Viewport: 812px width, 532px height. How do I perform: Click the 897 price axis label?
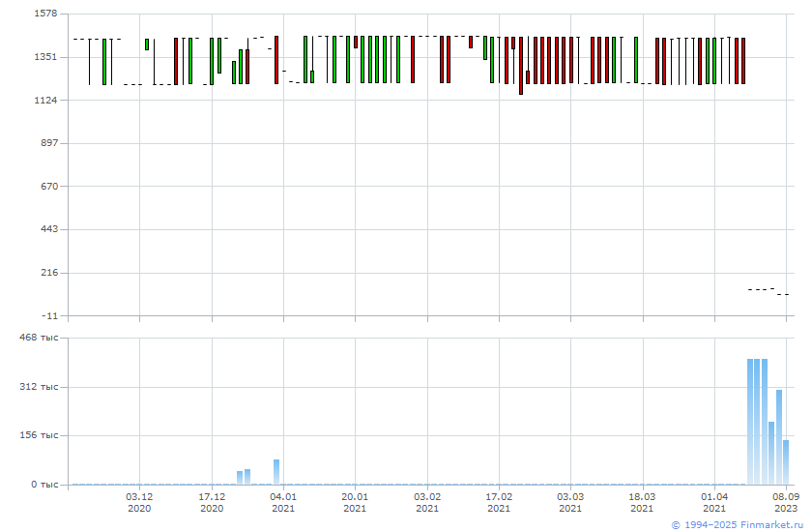48,143
